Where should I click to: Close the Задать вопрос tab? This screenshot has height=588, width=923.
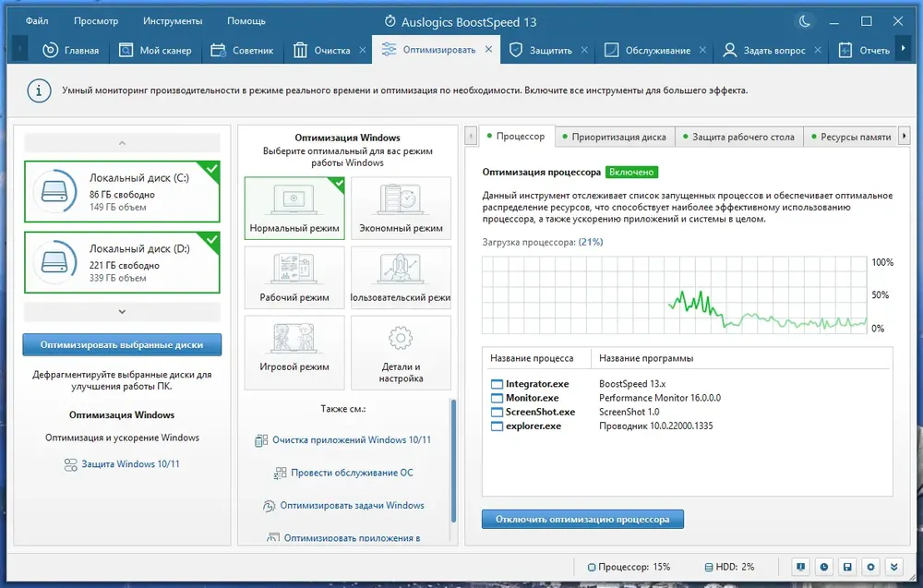pos(818,50)
